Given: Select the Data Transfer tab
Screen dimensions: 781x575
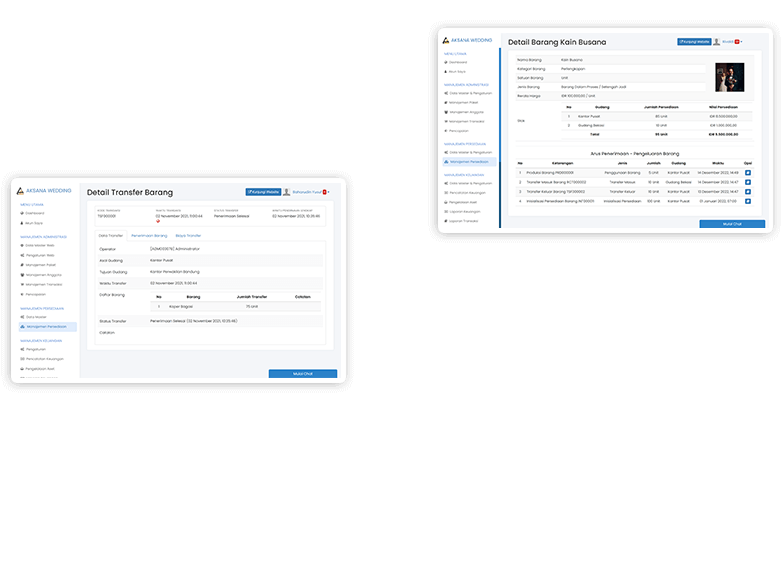Looking at the screenshot, I should [111, 235].
